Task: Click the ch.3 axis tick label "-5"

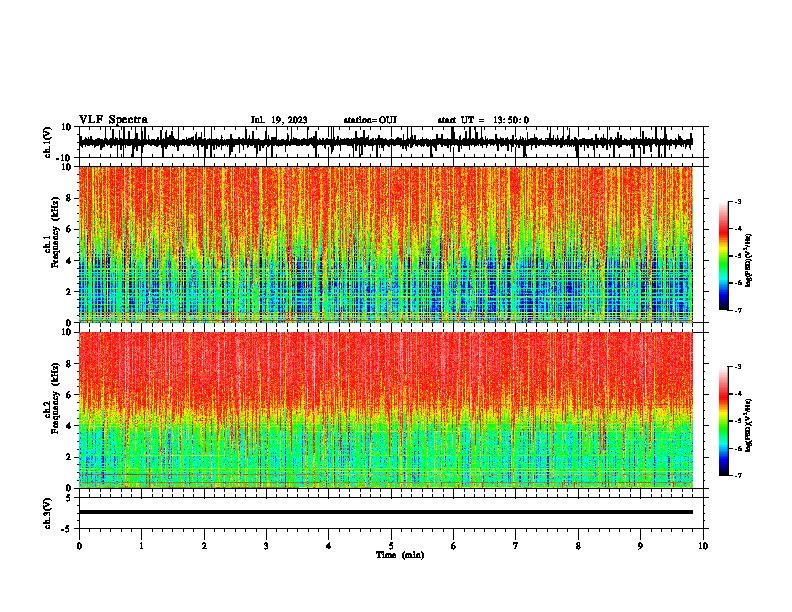Action: pos(67,529)
